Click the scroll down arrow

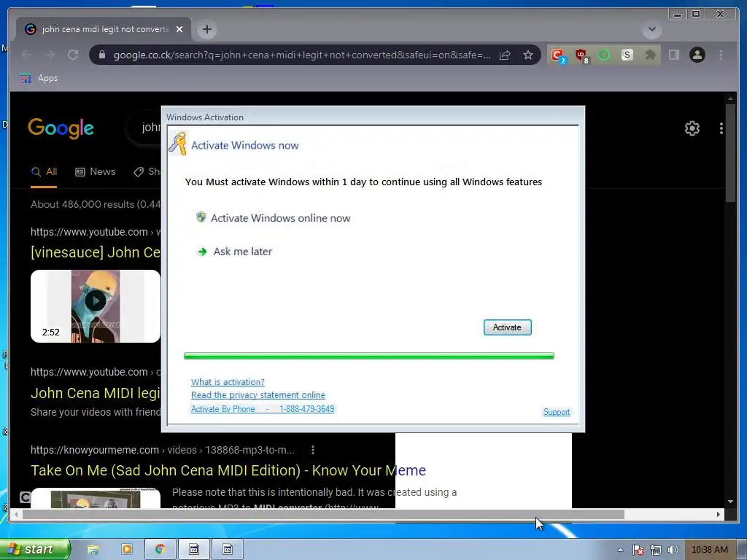coord(730,502)
